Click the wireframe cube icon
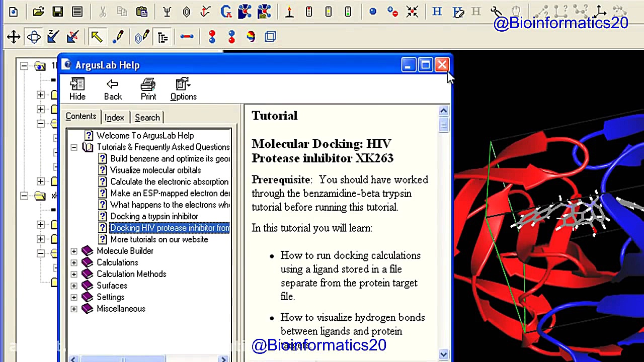Viewport: 644px width, 362px height. click(270, 37)
